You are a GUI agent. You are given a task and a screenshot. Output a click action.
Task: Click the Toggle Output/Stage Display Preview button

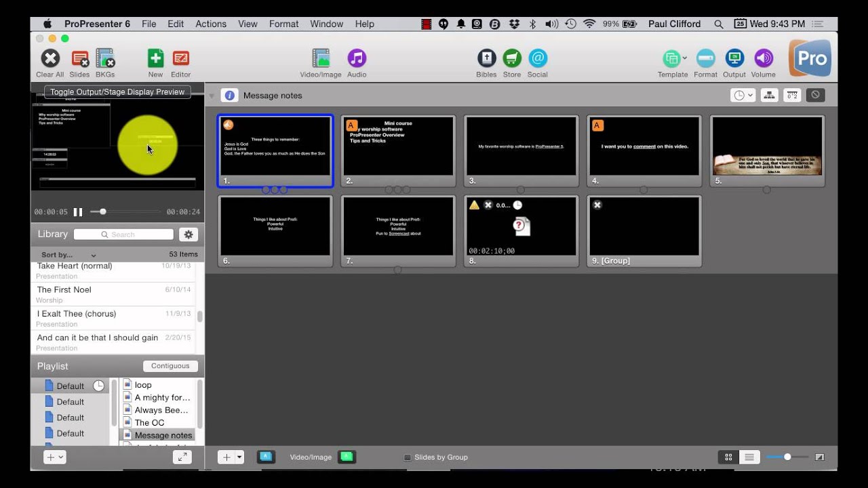[117, 92]
